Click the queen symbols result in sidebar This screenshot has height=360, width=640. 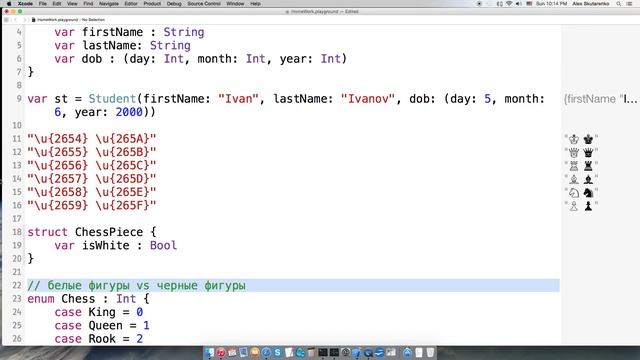coord(581,153)
